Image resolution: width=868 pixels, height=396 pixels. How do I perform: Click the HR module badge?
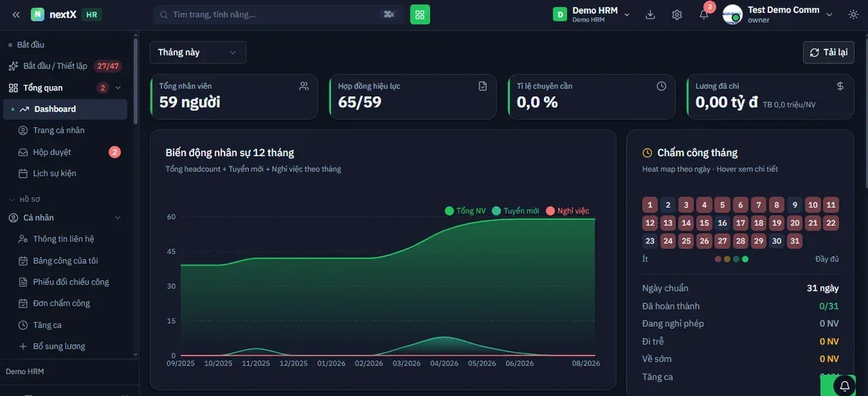[92, 14]
